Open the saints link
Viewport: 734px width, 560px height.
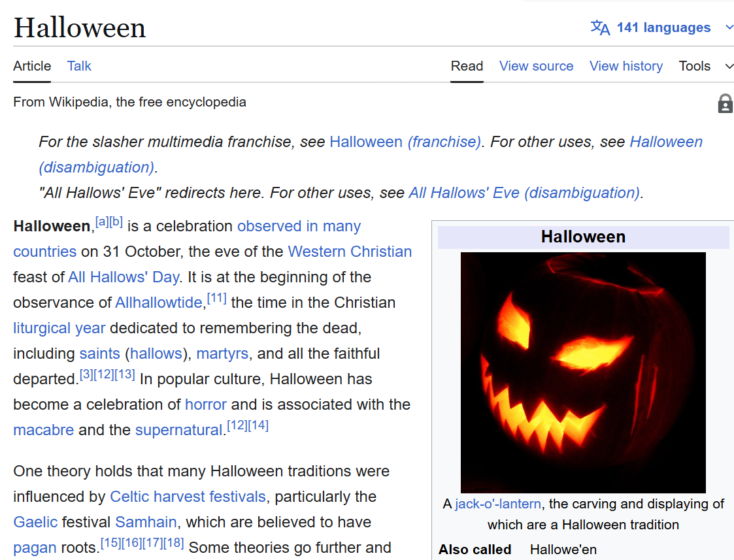(x=100, y=354)
